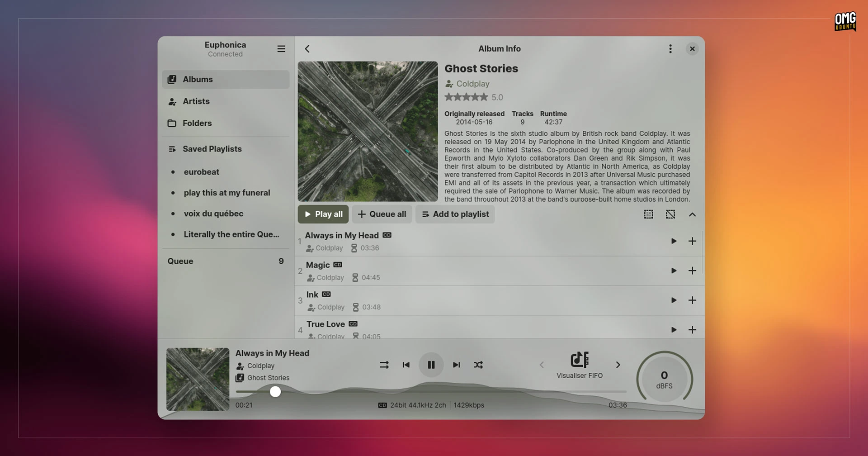The image size is (868, 456).
Task: Click the release date 2014-05-16
Action: pyautogui.click(x=474, y=122)
